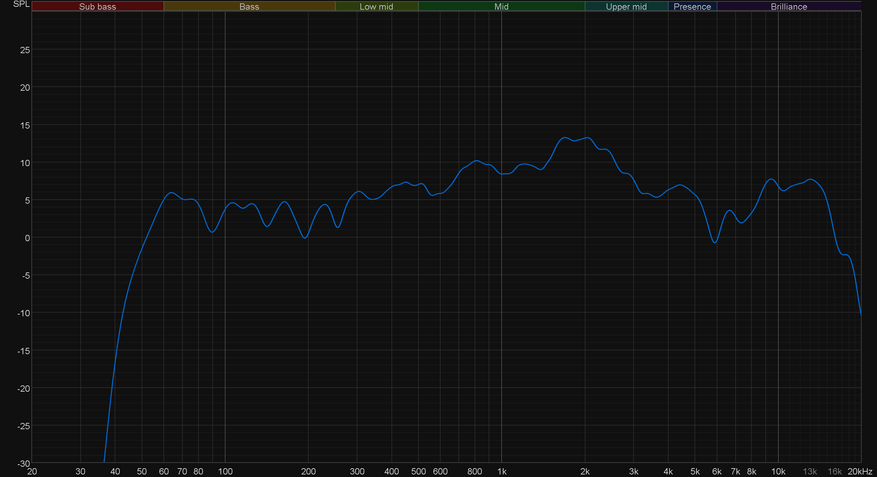Select the Presence band header
The height and width of the screenshot is (477, 877).
tap(692, 6)
